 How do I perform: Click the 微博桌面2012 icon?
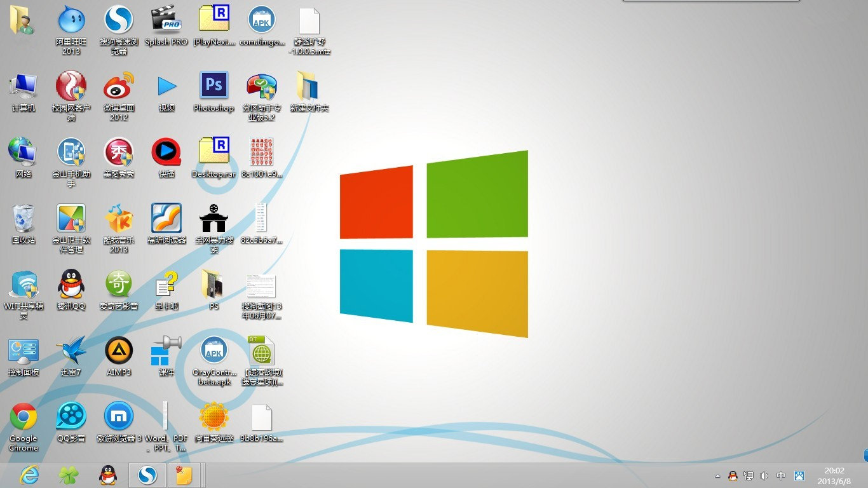tap(119, 96)
